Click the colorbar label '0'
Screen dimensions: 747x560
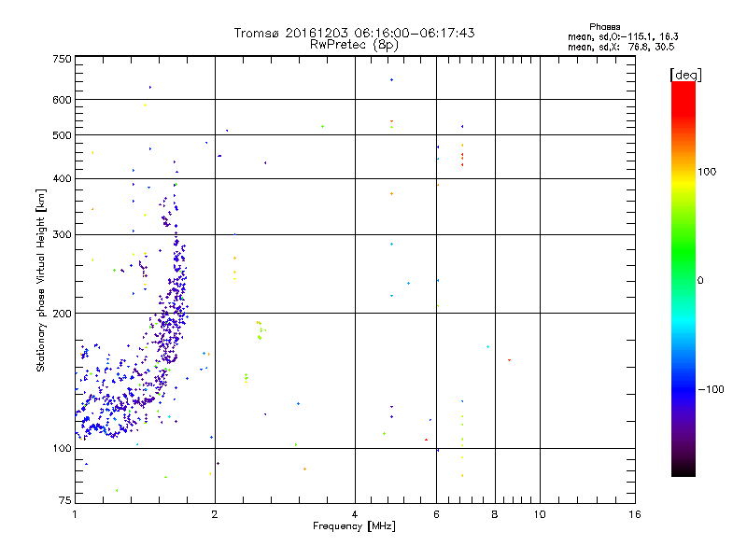699,281
